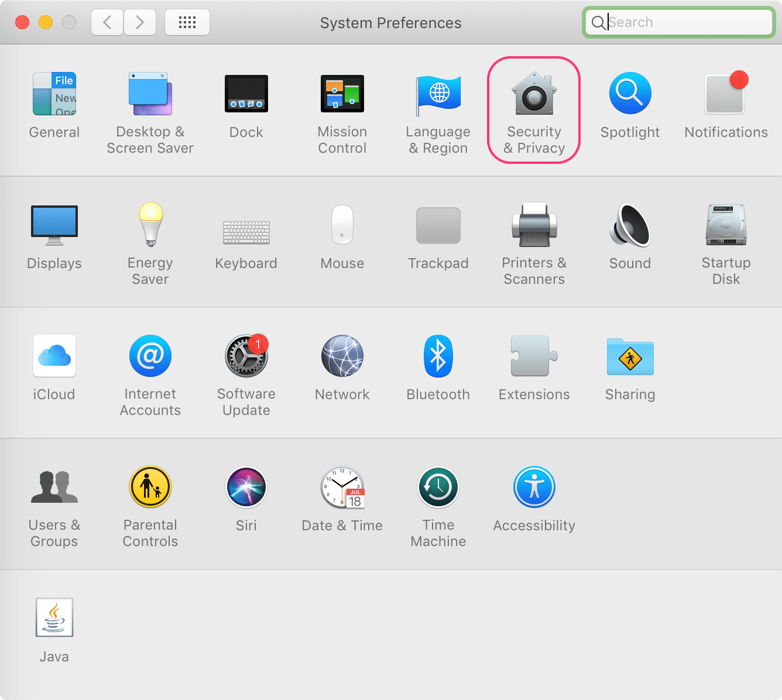Click the forward navigation arrow
The image size is (782, 700).
coord(139,23)
